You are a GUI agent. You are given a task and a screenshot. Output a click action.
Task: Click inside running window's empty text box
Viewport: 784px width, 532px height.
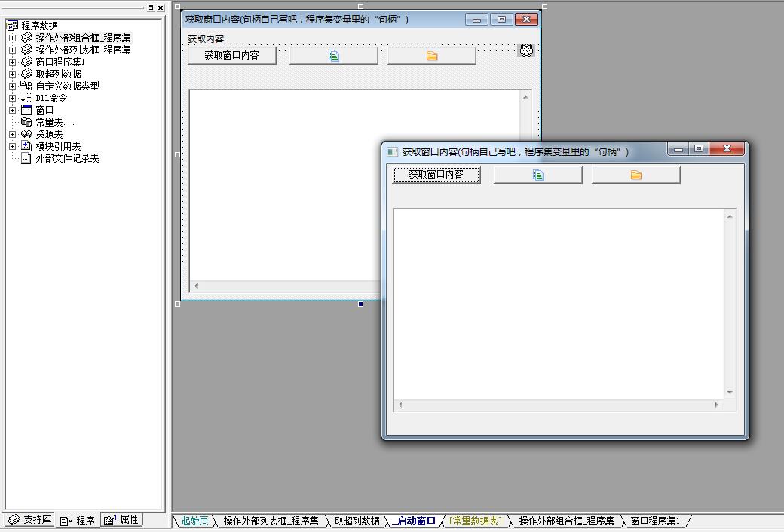[558, 301]
